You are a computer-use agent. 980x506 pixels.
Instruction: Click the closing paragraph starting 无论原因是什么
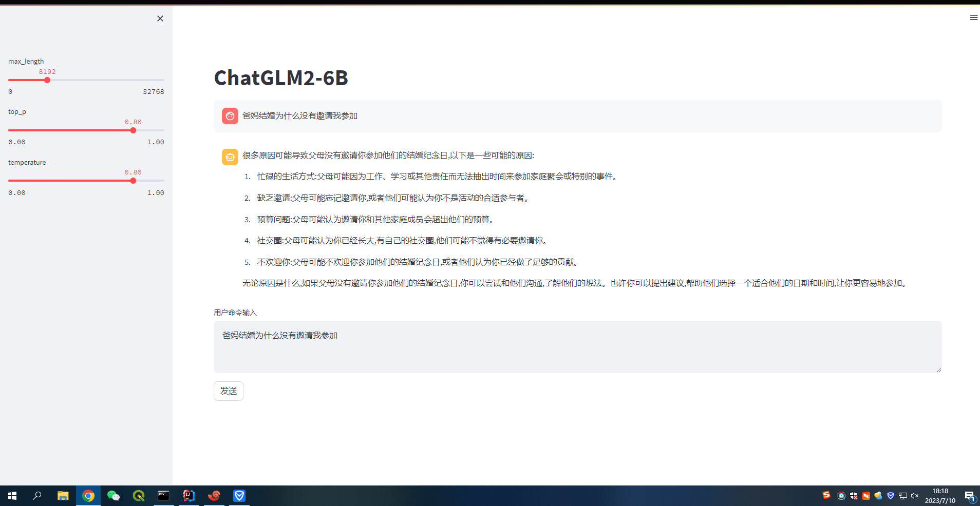point(576,283)
